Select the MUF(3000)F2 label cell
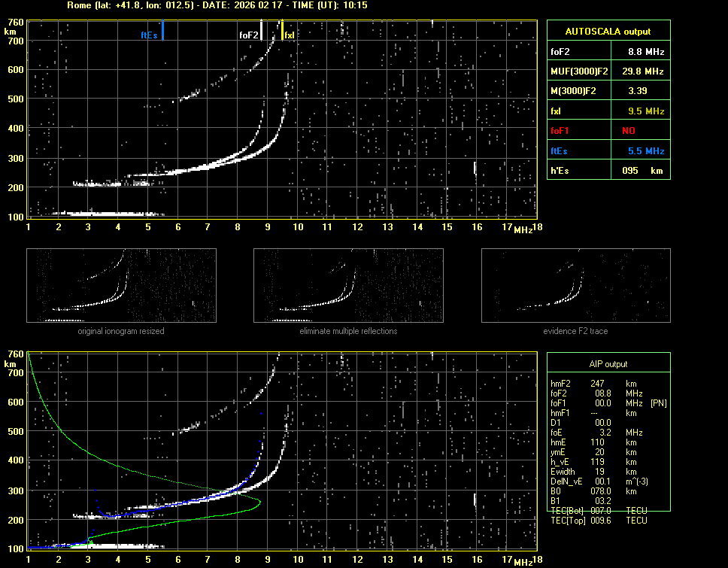The image size is (728, 568). tap(579, 71)
